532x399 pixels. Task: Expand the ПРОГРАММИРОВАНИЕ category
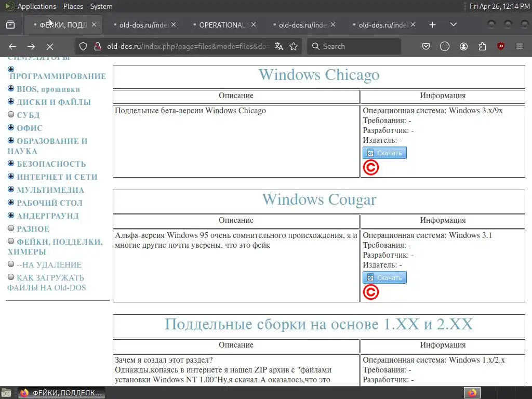pos(11,69)
